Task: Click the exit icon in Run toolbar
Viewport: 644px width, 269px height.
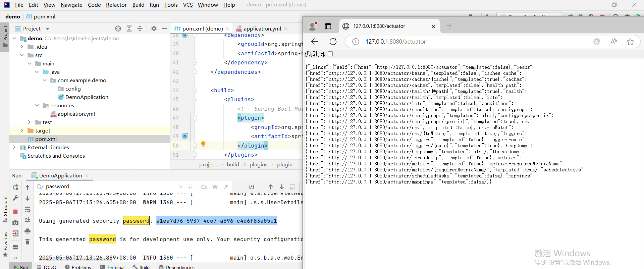Action: 15,234
